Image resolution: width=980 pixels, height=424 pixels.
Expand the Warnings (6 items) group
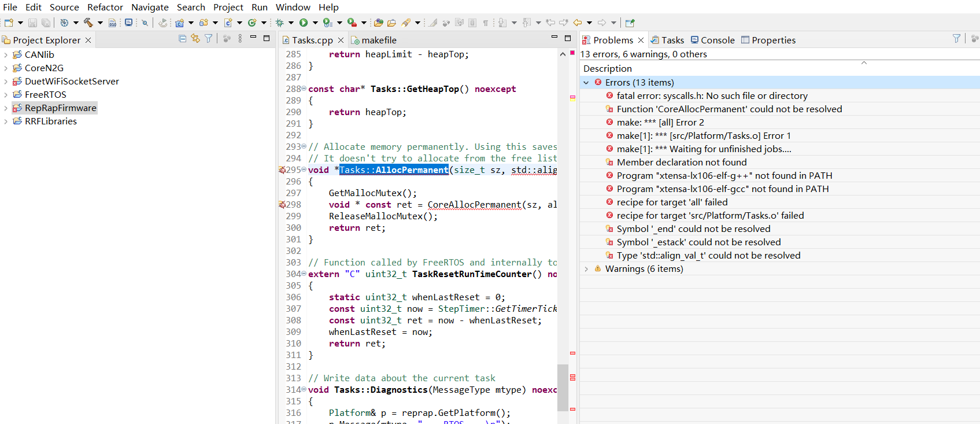coord(586,269)
